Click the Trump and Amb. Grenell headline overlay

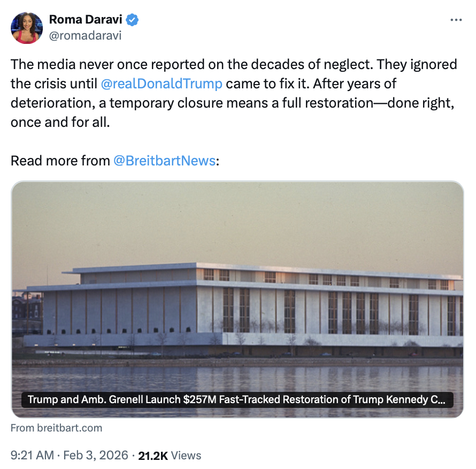(237, 399)
